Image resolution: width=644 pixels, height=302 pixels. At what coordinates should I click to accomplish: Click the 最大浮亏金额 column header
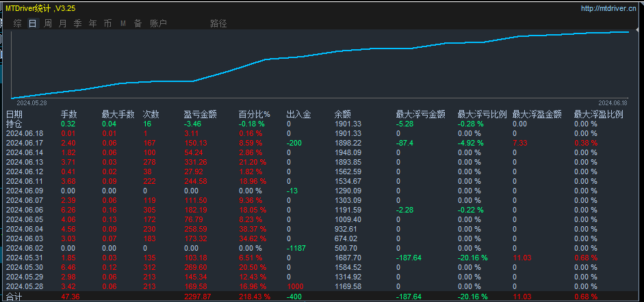coord(421,114)
